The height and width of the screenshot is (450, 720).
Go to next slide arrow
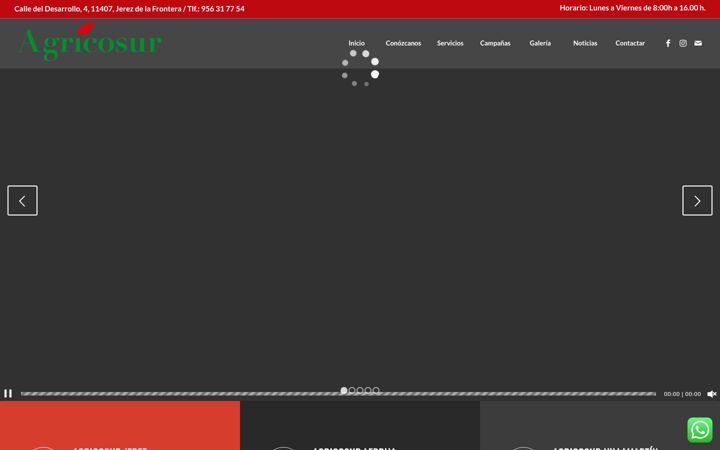coord(697,201)
